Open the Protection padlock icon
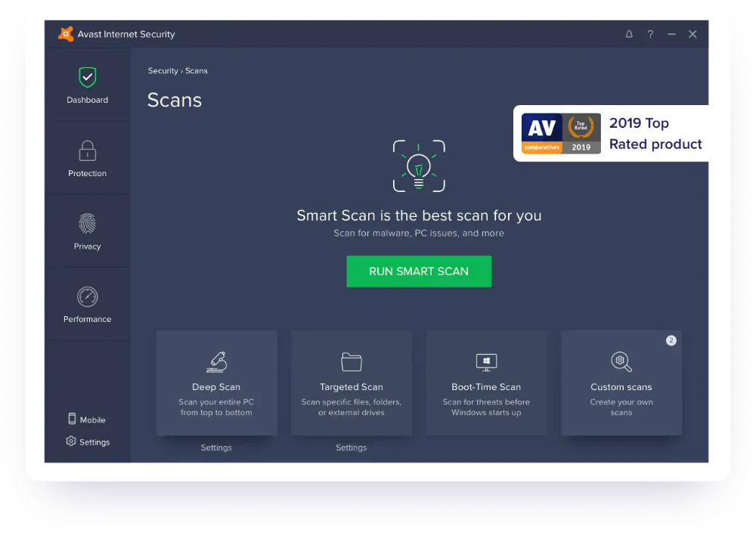Image resolution: width=756 pixels, height=533 pixels. [x=87, y=151]
